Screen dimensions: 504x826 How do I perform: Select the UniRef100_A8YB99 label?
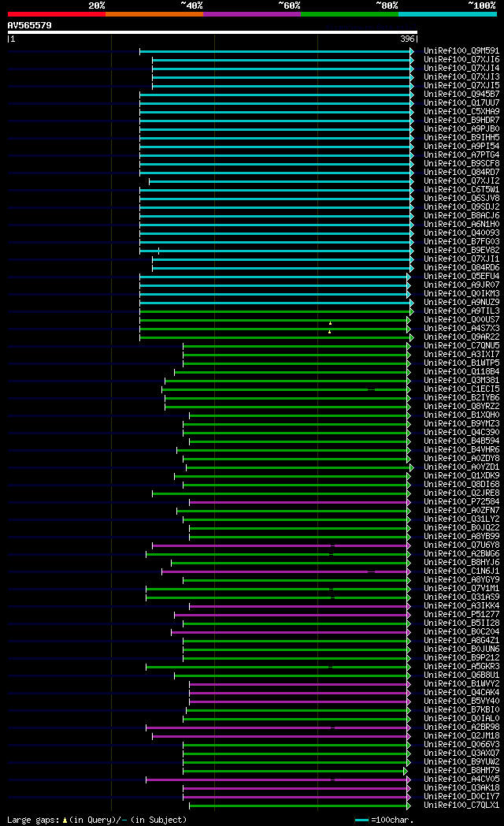(x=461, y=537)
